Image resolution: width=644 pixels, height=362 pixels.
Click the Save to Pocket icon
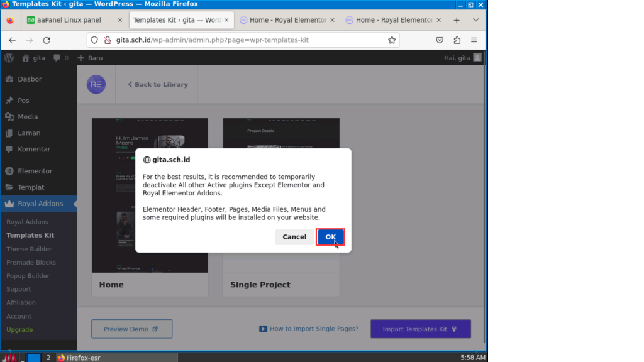coord(440,40)
